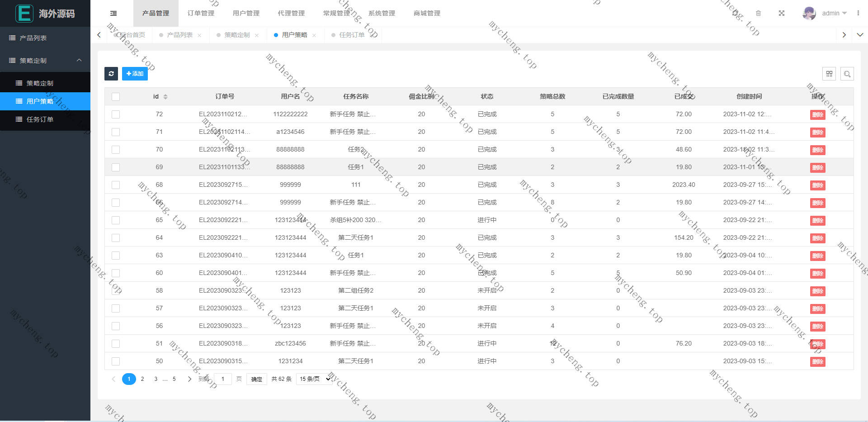The image size is (868, 422).
Task: Check the row with id 60
Action: tap(116, 273)
